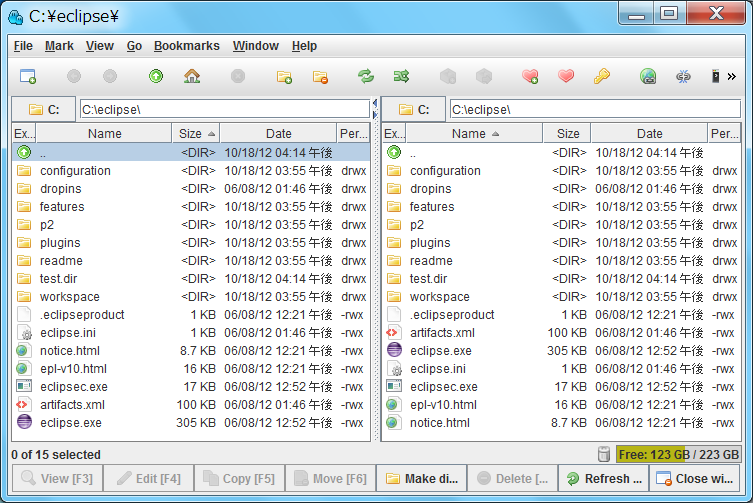Open a new window with the toolbar icon
This screenshot has height=503, width=753.
[x=28, y=76]
